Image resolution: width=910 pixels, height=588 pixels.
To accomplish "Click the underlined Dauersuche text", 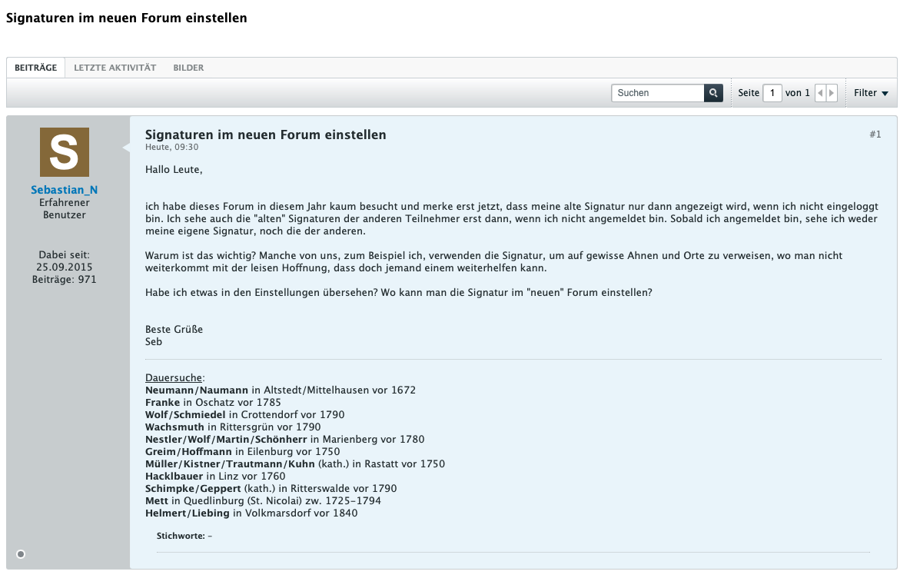I will click(x=174, y=377).
